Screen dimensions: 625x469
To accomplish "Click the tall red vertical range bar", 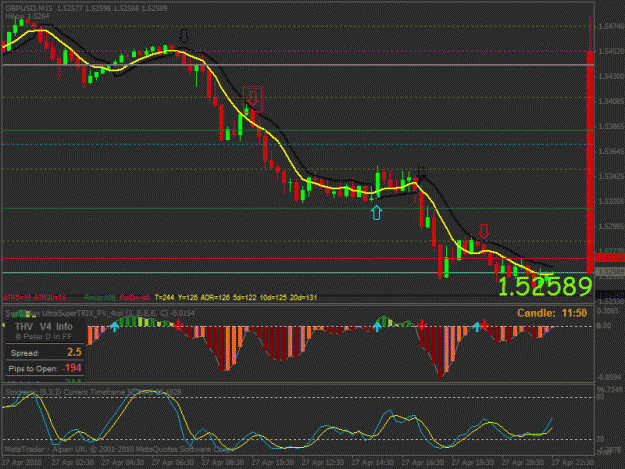I will [590, 163].
